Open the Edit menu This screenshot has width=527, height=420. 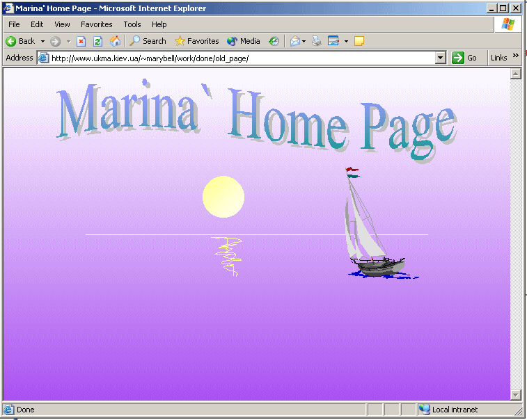(37, 24)
